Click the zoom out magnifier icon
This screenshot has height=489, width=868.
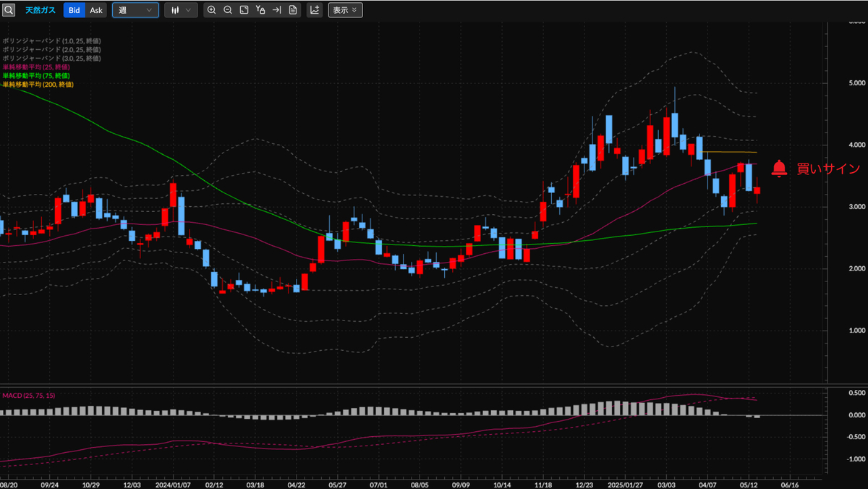227,10
